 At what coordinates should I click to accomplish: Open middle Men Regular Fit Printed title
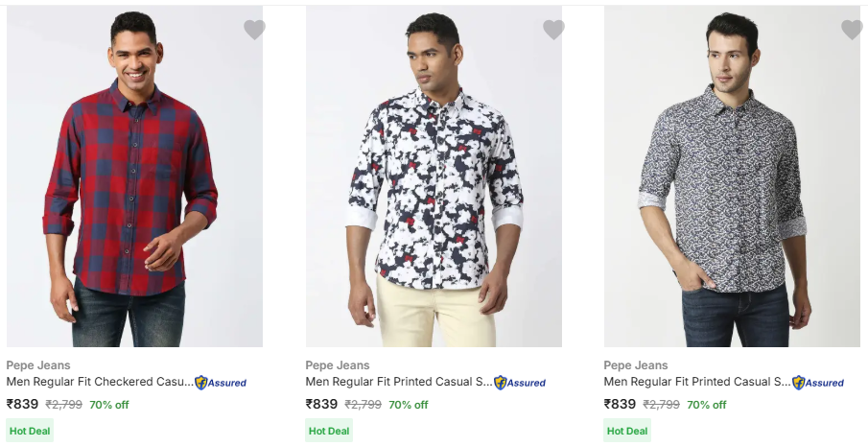point(399,382)
